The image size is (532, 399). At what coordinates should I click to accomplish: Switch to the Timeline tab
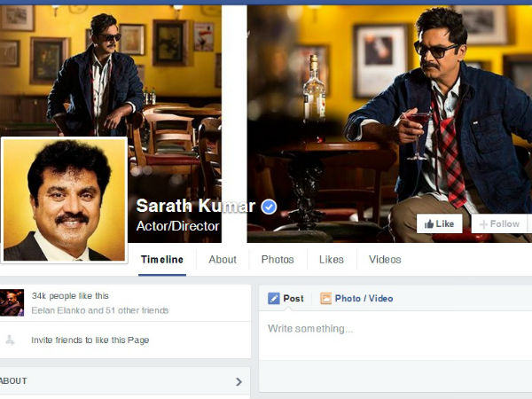pyautogui.click(x=162, y=260)
